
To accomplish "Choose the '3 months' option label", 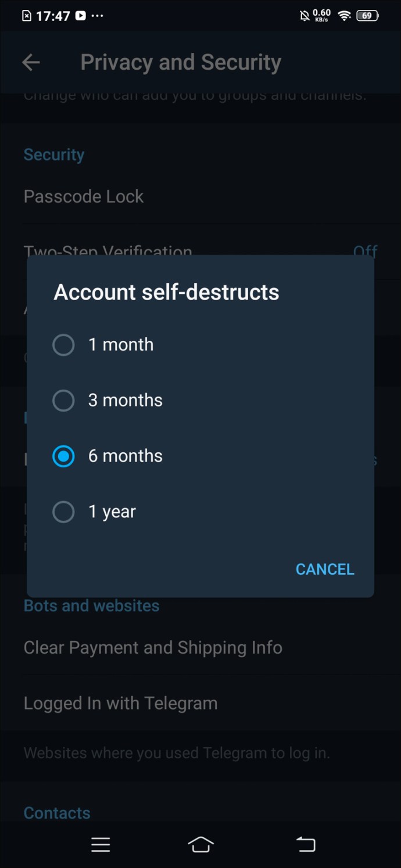I will pyautogui.click(x=126, y=401).
